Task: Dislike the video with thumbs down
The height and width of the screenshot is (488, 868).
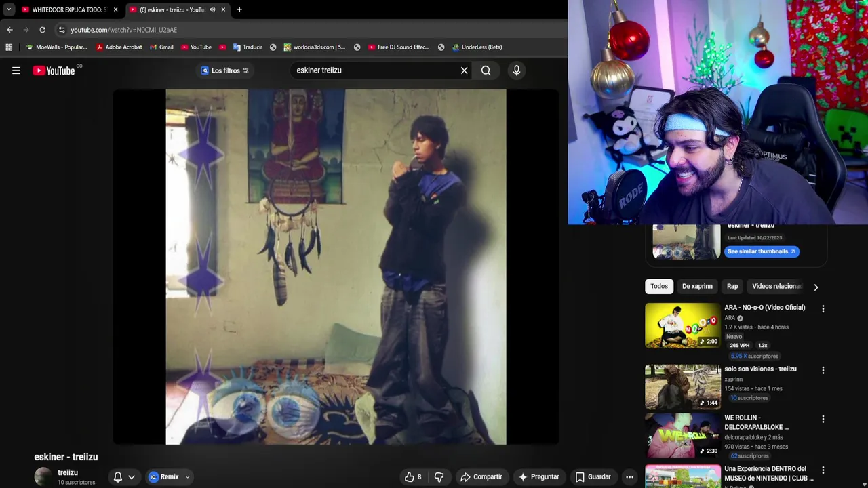Action: tap(439, 477)
